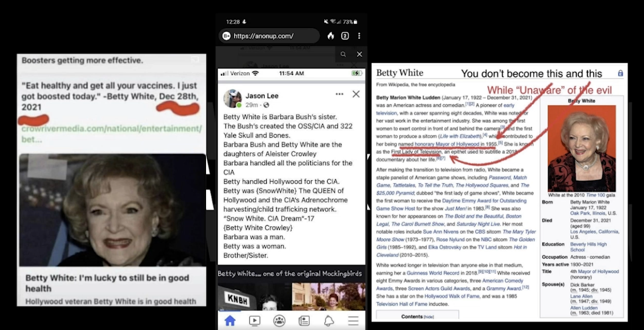Open the Facebook hamburger menu

click(353, 320)
